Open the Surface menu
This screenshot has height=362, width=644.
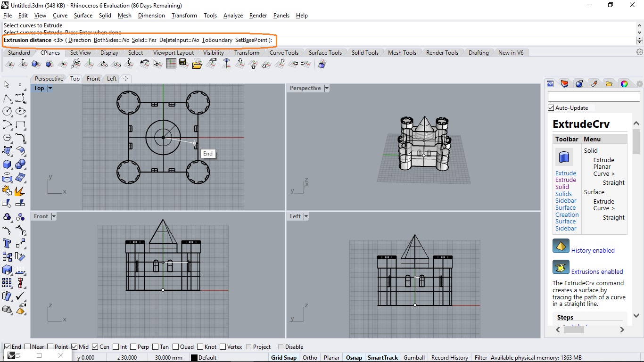pos(83,16)
